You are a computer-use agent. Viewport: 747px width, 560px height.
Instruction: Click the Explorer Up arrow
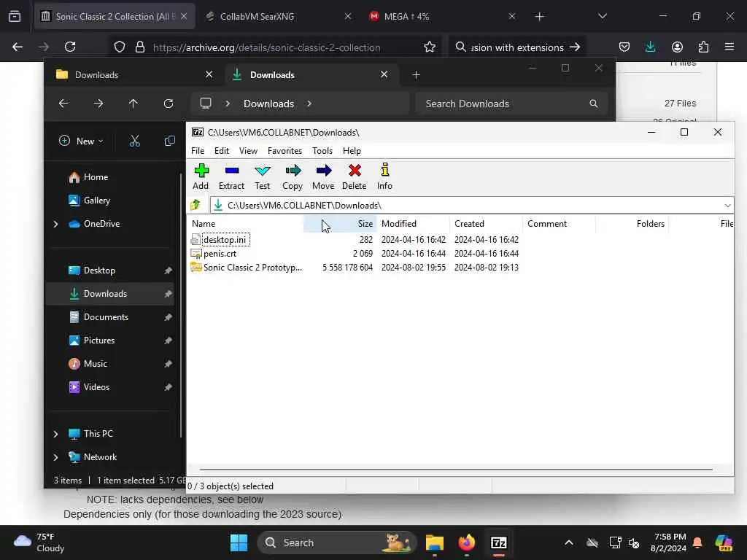tap(133, 104)
